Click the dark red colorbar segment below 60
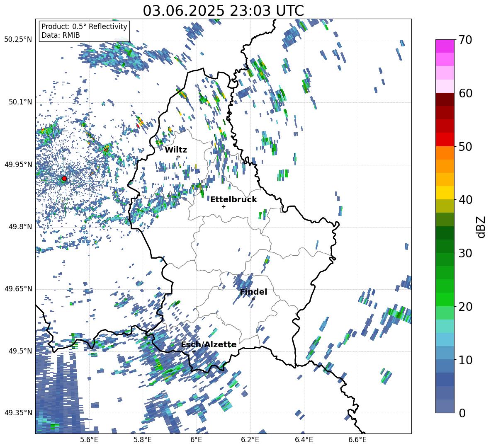491x448 pixels. 445,99
